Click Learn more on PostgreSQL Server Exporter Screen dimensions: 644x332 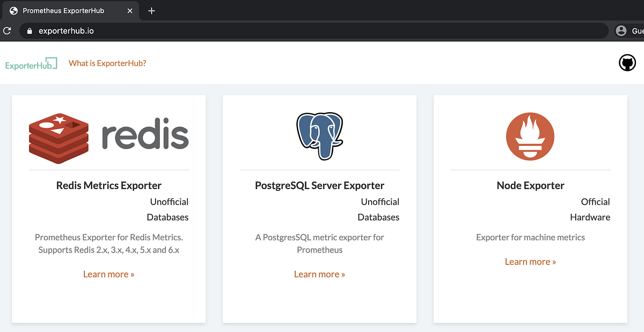point(319,274)
